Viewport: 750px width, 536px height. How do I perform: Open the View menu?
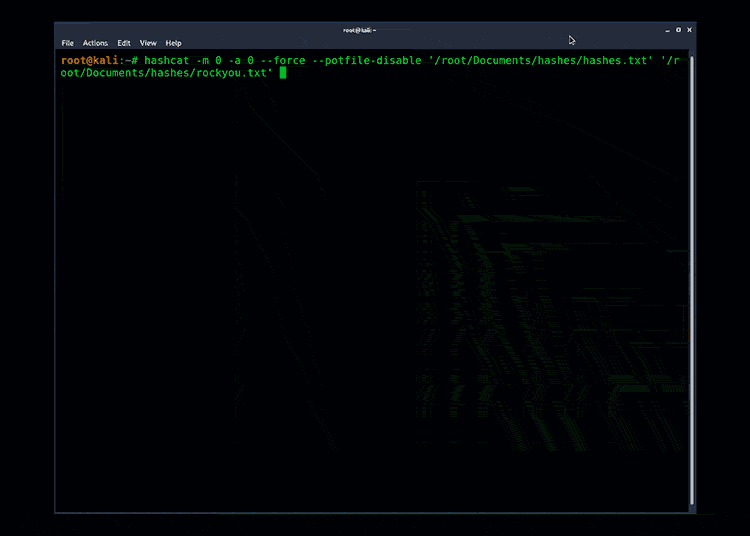click(x=148, y=43)
